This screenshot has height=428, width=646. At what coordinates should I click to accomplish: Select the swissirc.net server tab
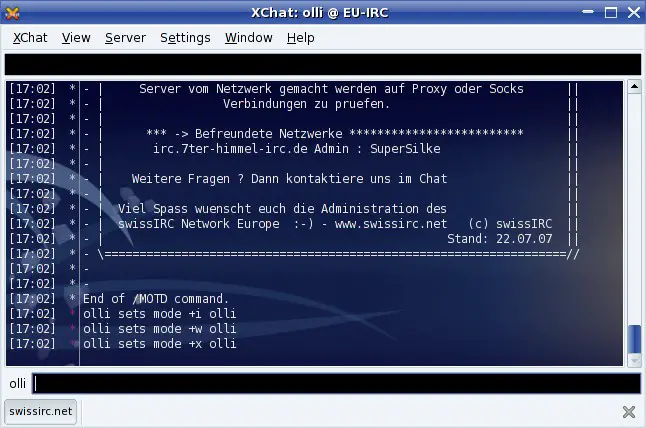[x=40, y=411]
